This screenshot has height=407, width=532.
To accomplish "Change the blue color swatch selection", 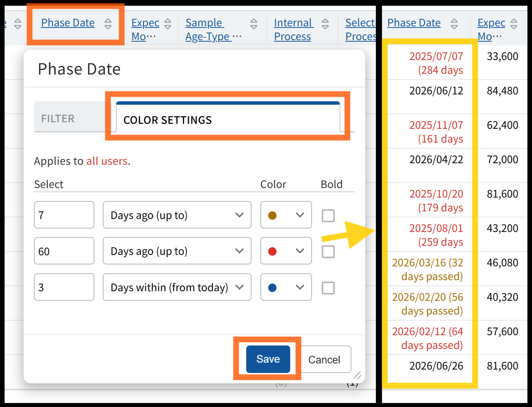I will coord(286,287).
